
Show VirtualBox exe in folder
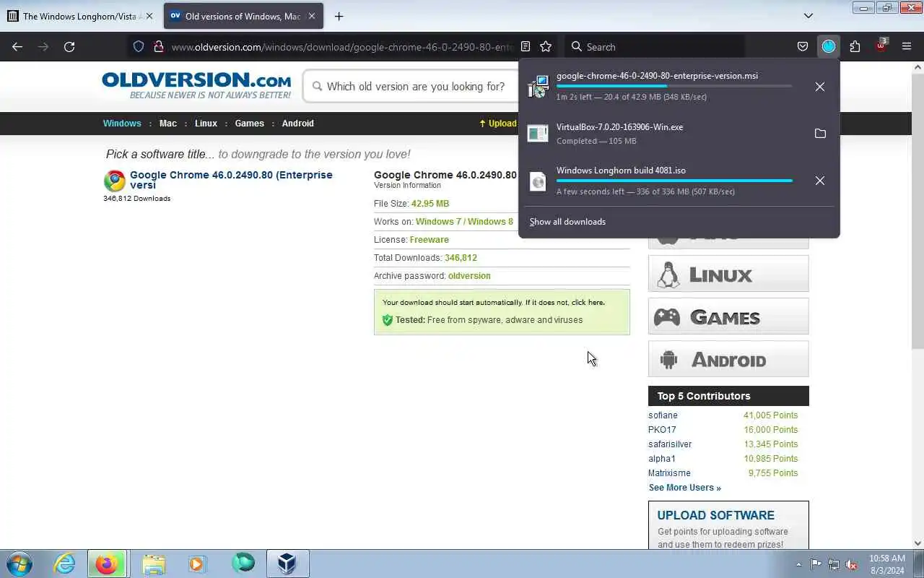pyautogui.click(x=820, y=134)
